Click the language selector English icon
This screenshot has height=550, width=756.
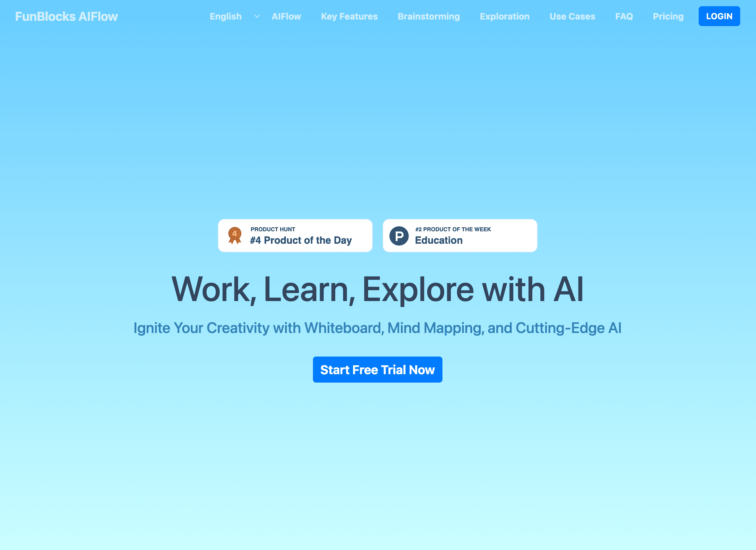(256, 16)
